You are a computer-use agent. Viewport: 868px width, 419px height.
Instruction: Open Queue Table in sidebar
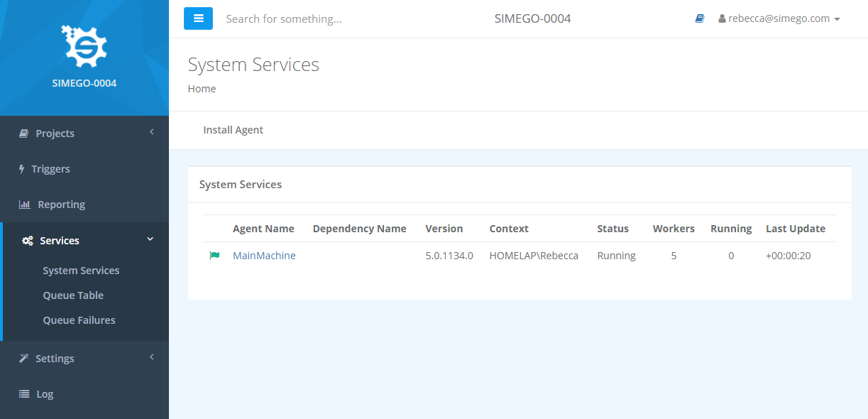[x=73, y=295]
